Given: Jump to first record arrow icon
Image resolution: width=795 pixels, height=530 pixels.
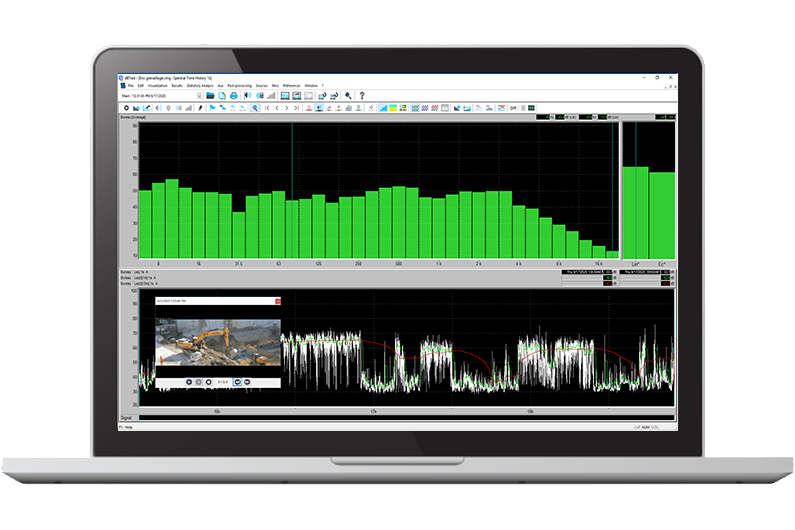Looking at the screenshot, I should click(268, 107).
